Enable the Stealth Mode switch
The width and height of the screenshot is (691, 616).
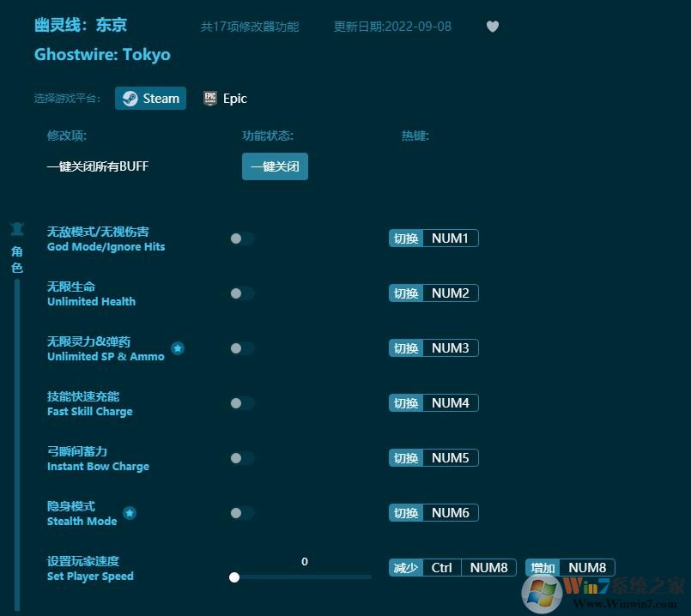241,513
